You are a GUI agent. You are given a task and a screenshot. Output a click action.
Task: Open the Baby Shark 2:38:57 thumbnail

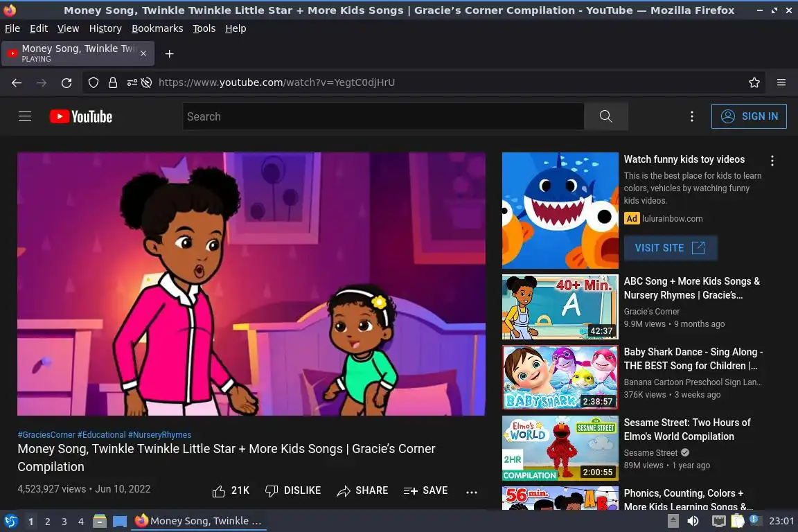[x=560, y=378]
